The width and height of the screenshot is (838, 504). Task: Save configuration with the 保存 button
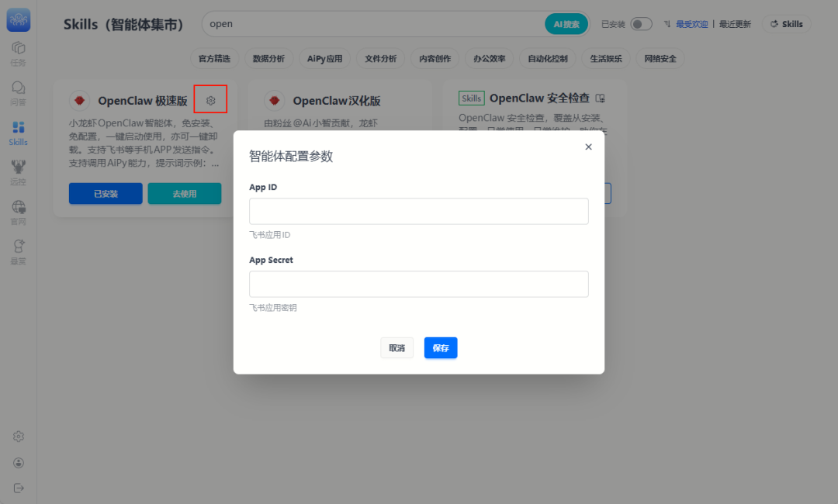440,347
